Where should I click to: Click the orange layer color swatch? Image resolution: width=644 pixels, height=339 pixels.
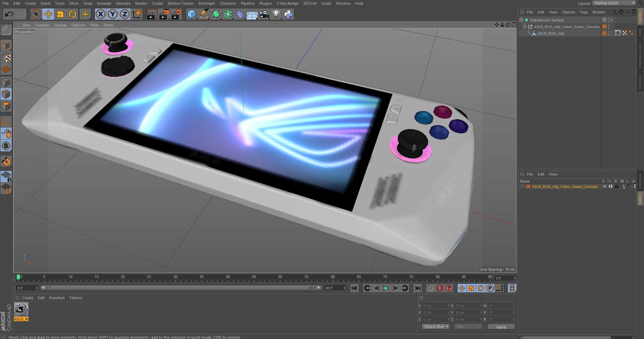528,187
